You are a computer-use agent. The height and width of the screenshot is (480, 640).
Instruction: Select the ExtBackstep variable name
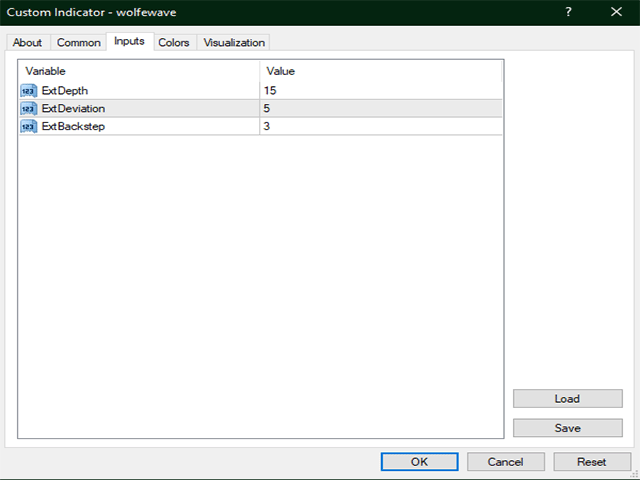point(73,127)
